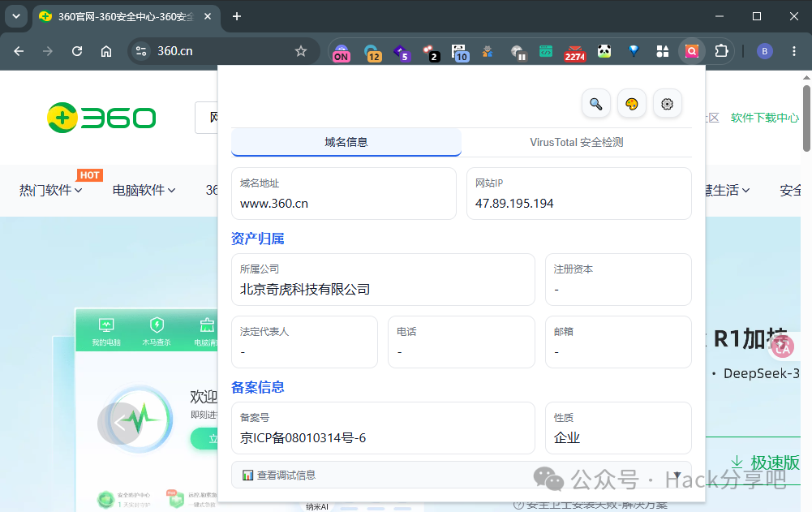Screen dimensions: 812x512
Task: Bookmark this page with star icon
Action: tap(301, 51)
